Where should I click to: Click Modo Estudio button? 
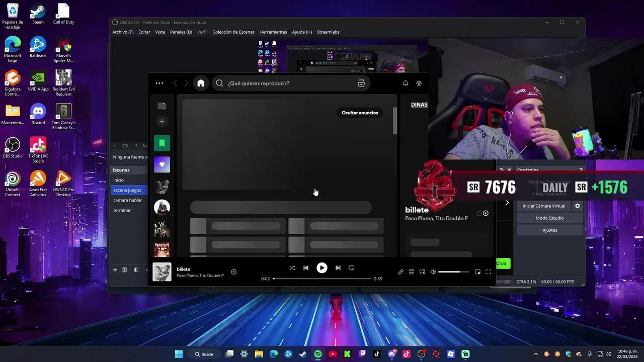coord(549,218)
